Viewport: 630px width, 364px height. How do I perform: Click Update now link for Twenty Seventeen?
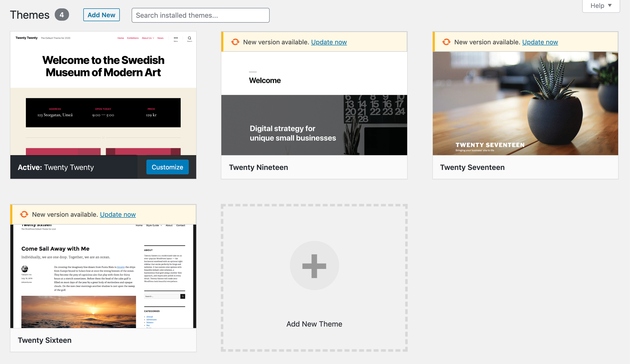coord(540,42)
